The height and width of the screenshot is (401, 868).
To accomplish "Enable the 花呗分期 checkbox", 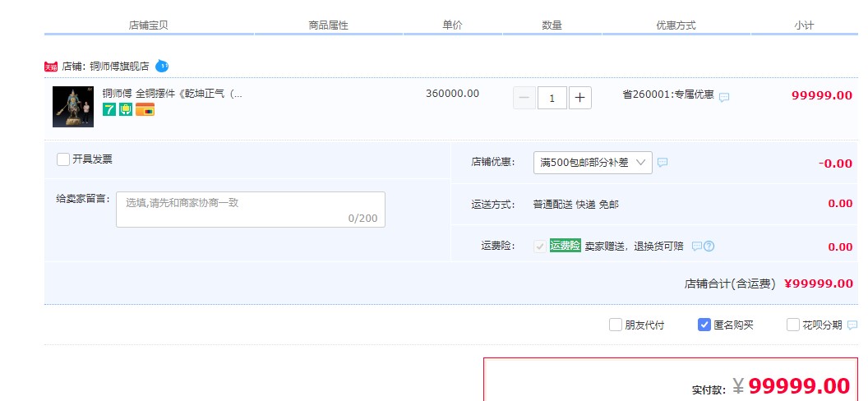I will (x=792, y=325).
